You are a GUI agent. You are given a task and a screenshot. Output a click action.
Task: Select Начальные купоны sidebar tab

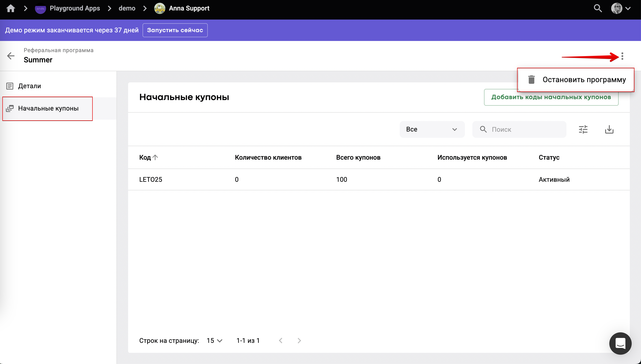pyautogui.click(x=48, y=108)
